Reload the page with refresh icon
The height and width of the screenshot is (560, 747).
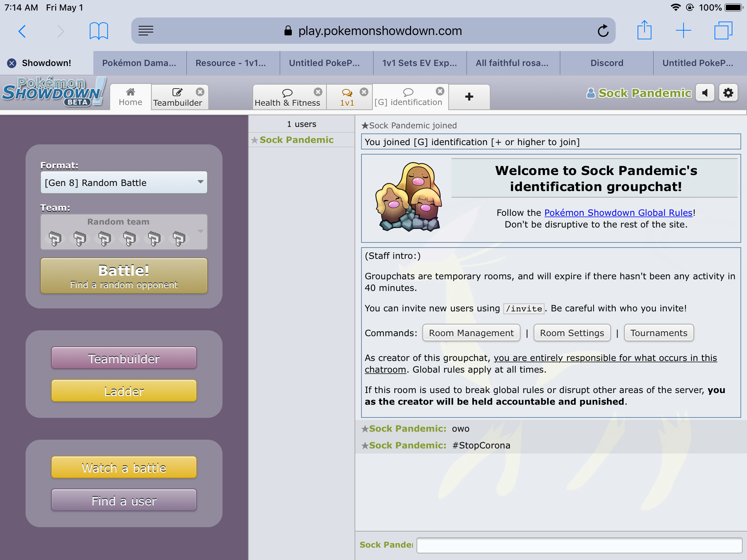[x=603, y=31]
